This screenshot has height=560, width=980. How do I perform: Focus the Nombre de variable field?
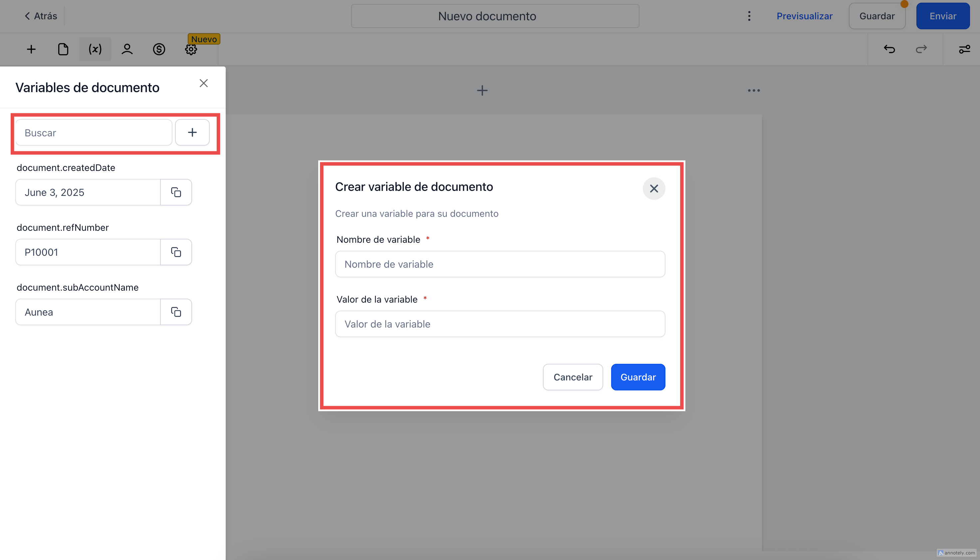pyautogui.click(x=500, y=264)
